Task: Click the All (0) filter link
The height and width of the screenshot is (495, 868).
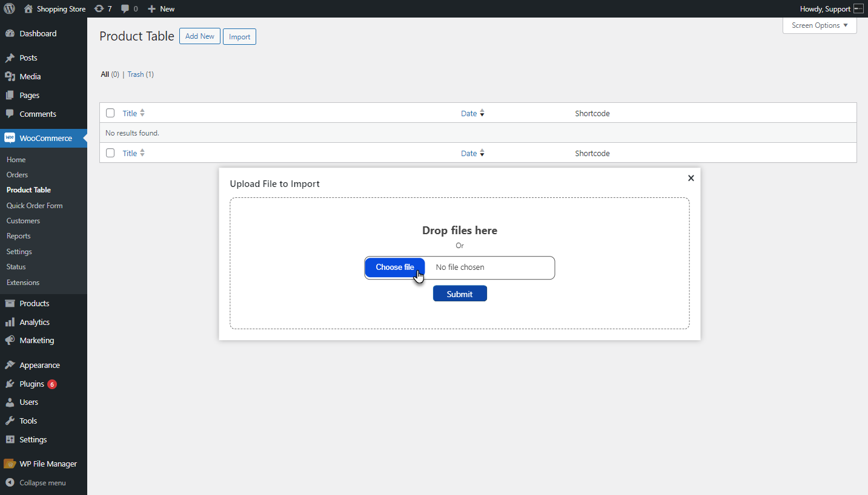Action: tap(110, 74)
